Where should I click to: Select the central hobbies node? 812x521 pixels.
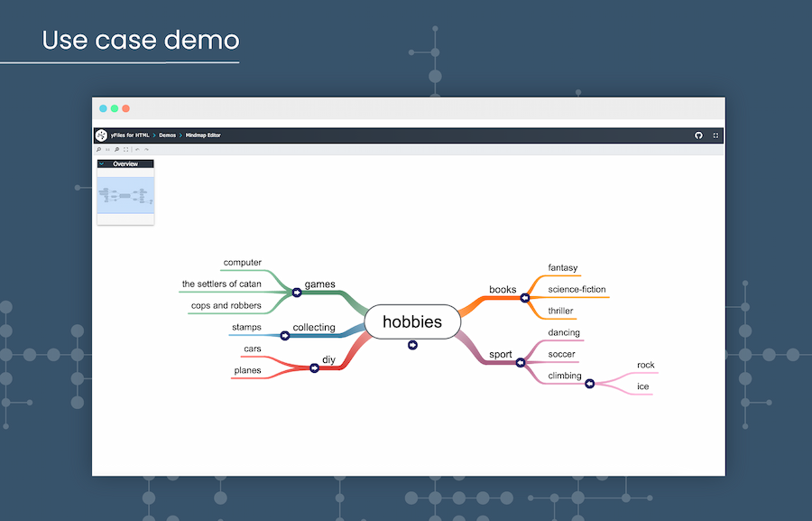point(412,321)
